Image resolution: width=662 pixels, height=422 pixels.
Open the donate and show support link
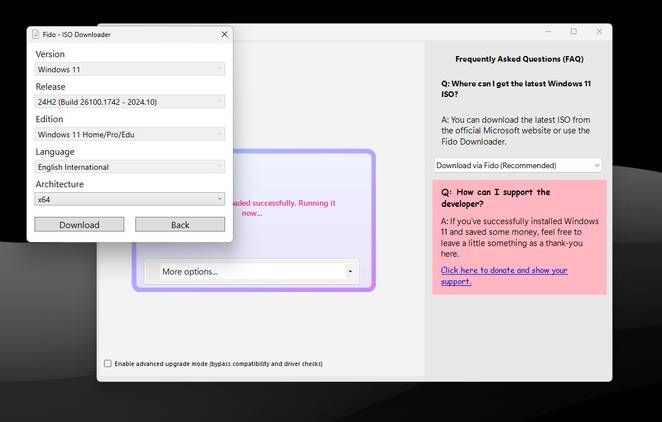coord(504,276)
